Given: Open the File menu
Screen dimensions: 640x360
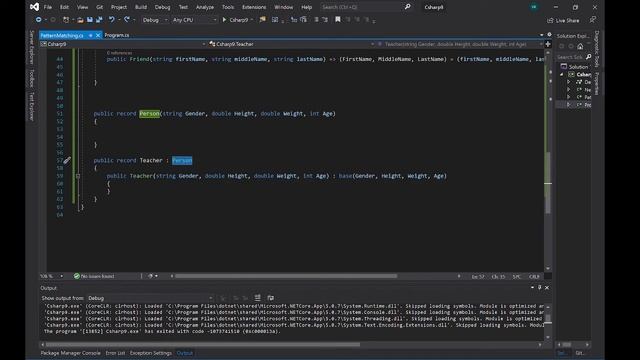Looking at the screenshot, I should click(48, 7).
